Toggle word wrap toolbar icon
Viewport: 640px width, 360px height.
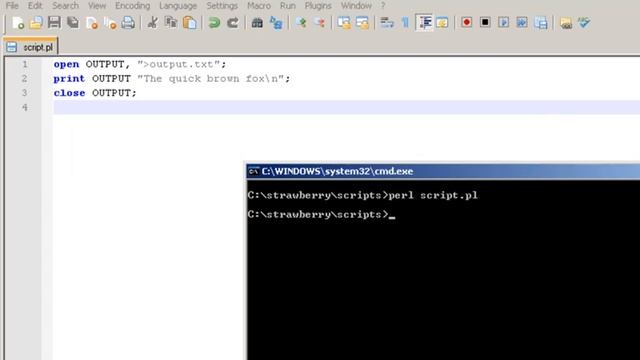pos(387,22)
